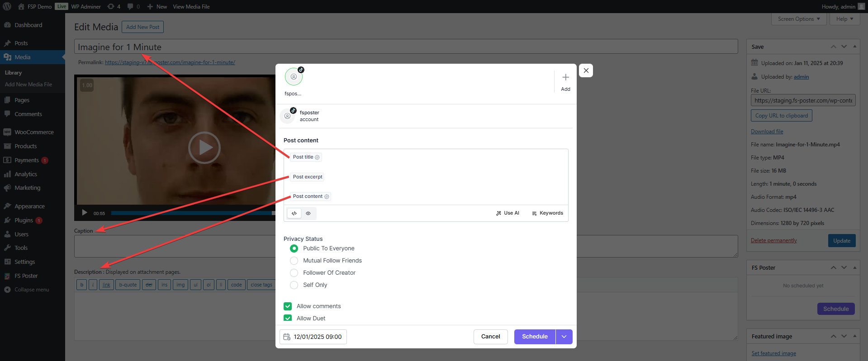Image resolution: width=868 pixels, height=361 pixels.
Task: Select Public To Everyone privacy
Action: (294, 248)
